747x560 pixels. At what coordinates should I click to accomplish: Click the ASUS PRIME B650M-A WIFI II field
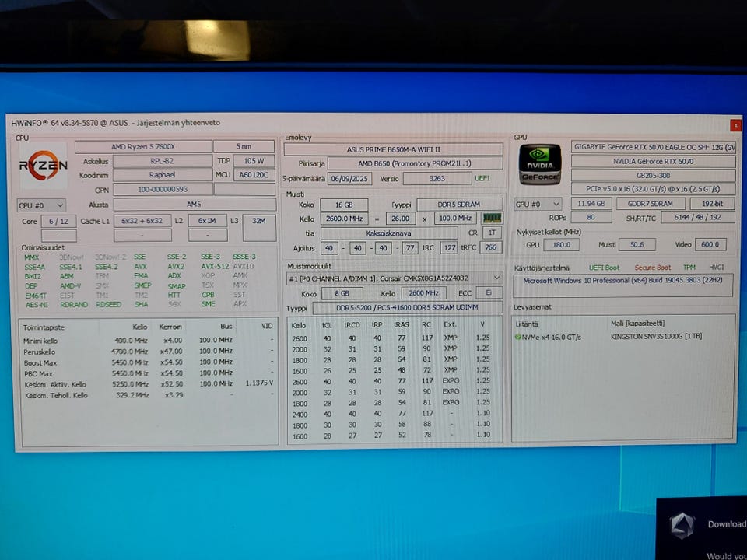(393, 149)
